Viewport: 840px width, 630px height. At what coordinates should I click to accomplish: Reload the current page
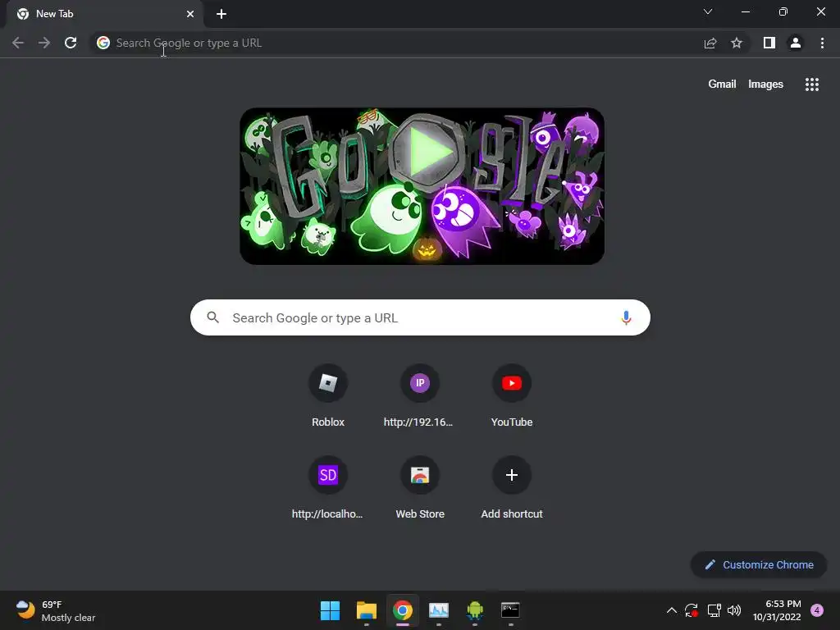71,43
